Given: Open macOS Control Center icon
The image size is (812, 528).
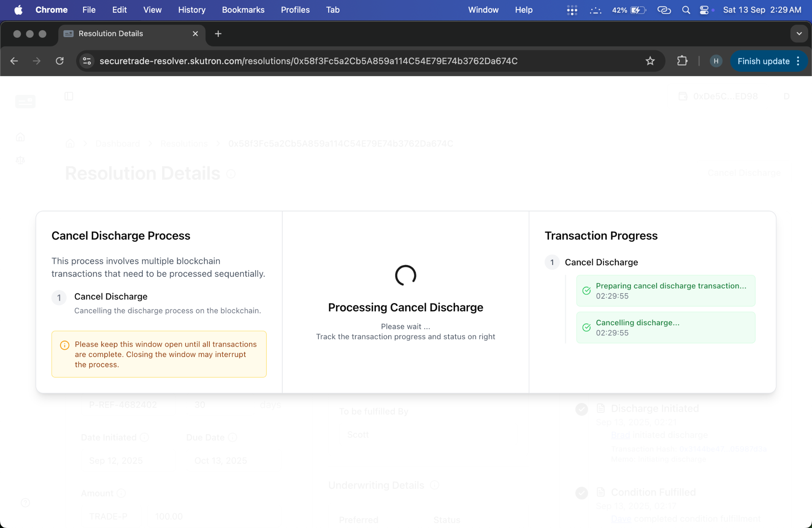Looking at the screenshot, I should click(x=704, y=10).
